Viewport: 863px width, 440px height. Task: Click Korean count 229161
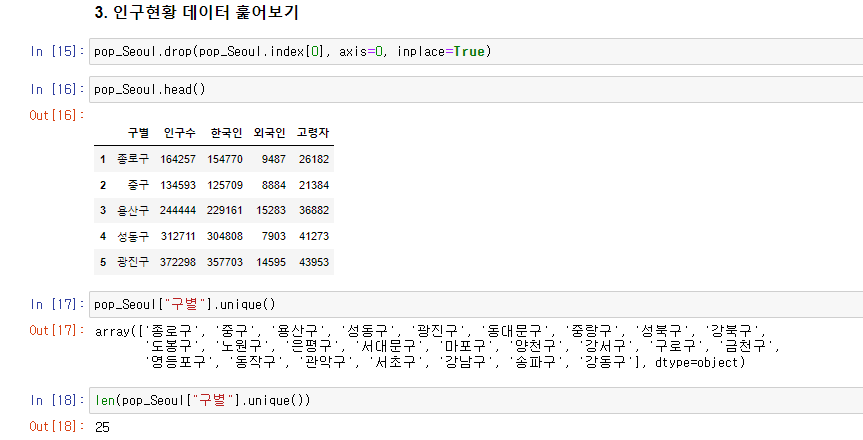(x=225, y=210)
